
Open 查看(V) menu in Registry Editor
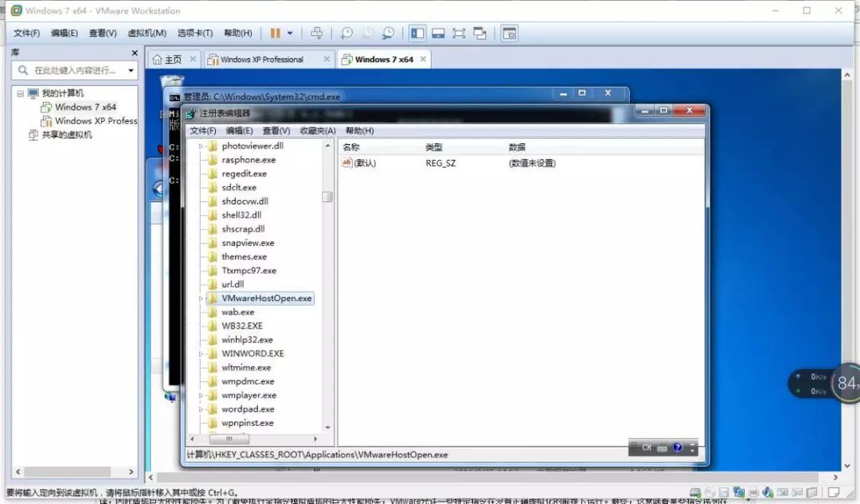(276, 131)
